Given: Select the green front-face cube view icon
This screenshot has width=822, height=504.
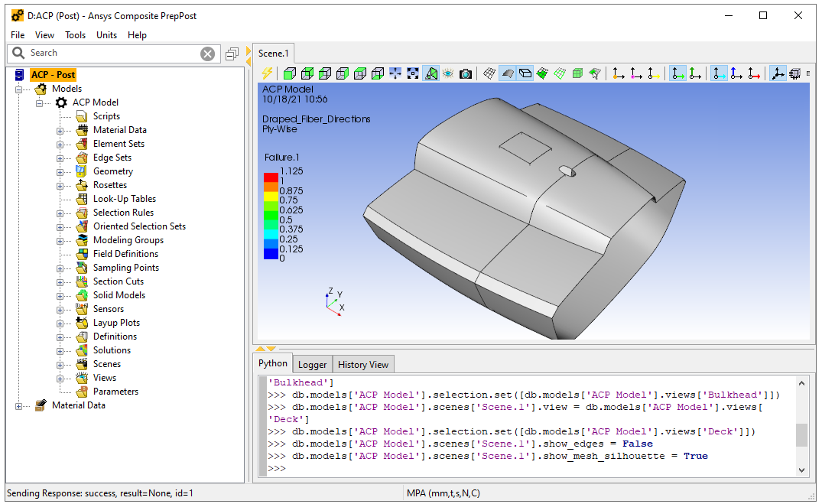Looking at the screenshot, I should (290, 73).
